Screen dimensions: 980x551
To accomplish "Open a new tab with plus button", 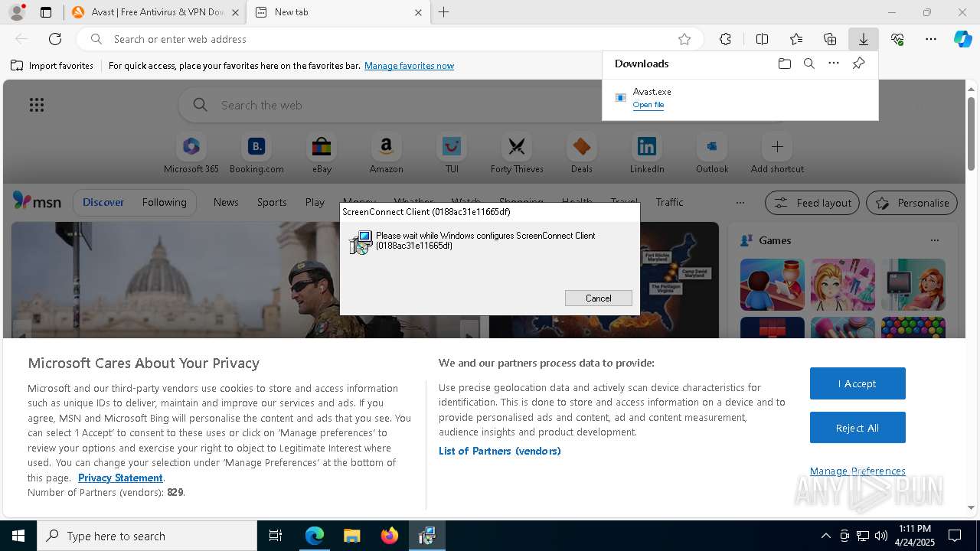I will click(x=443, y=12).
